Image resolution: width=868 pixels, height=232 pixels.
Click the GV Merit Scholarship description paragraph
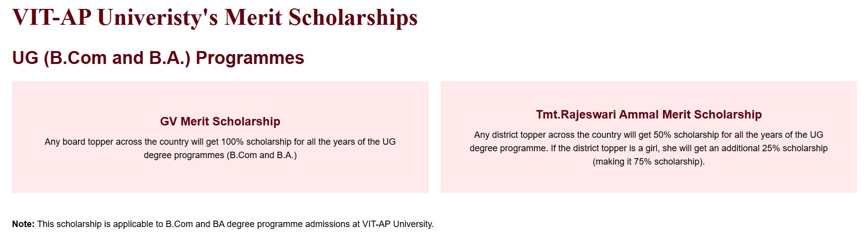pos(220,148)
